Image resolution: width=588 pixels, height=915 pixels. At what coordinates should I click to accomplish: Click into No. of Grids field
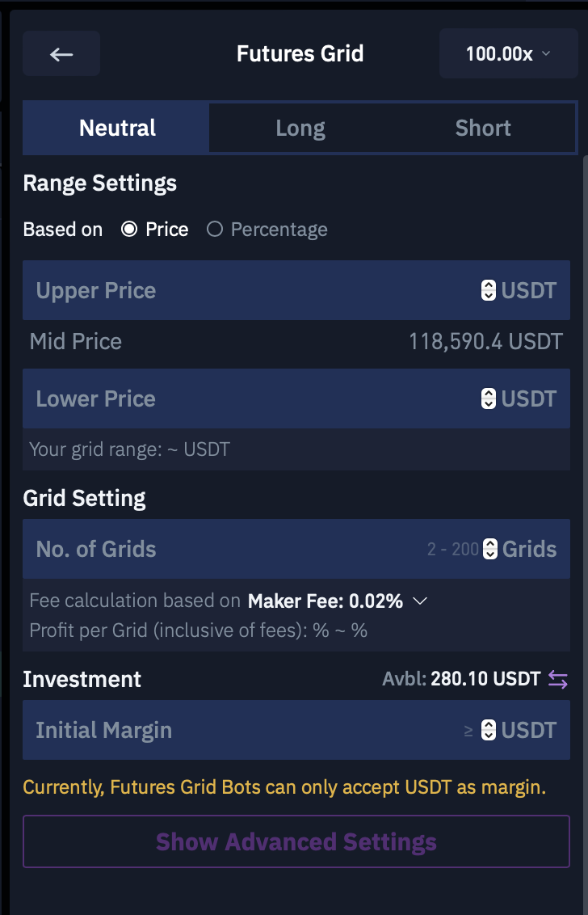pos(296,549)
